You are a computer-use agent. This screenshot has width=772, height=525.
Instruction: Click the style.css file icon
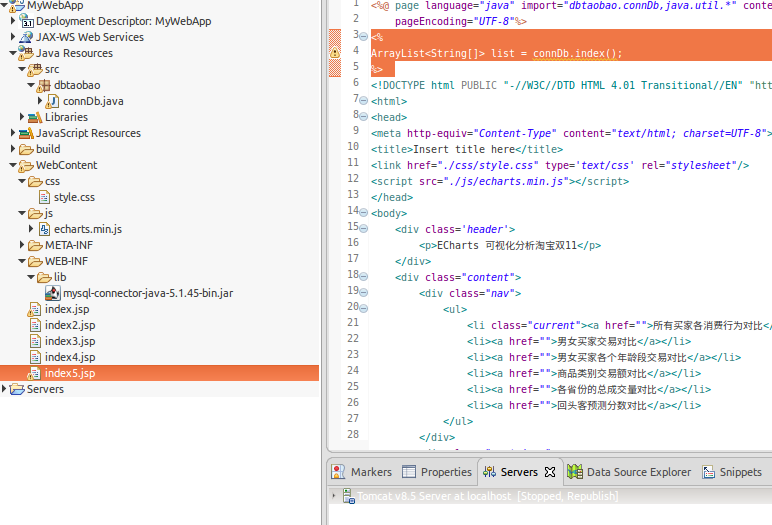pyautogui.click(x=44, y=197)
